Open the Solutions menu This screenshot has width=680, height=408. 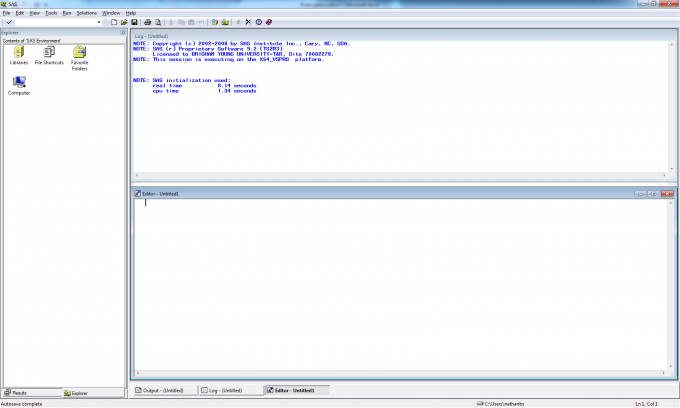point(87,12)
